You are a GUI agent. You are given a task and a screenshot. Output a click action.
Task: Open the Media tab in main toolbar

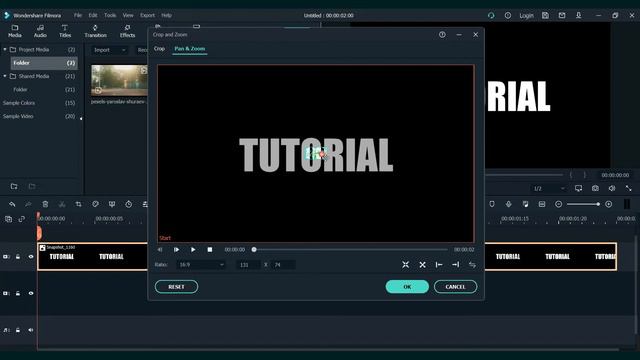pyautogui.click(x=15, y=31)
